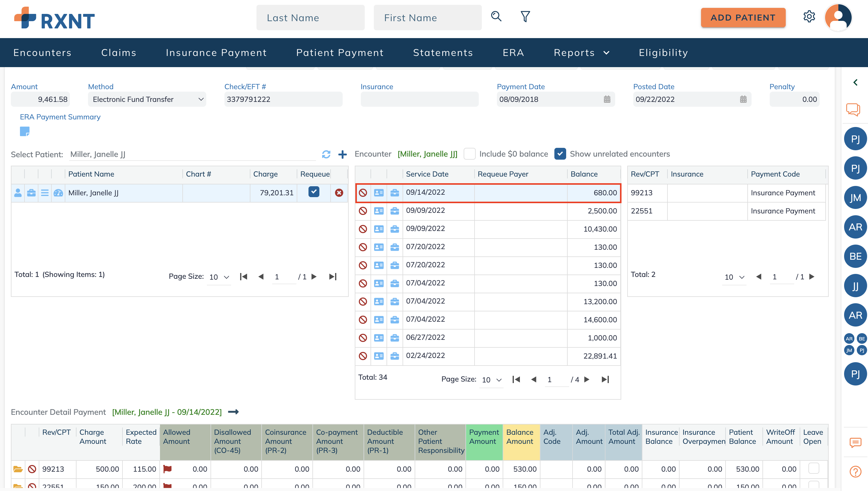Click the prohibit icon on 99213 detail row
This screenshot has height=491, width=868.
point(32,469)
